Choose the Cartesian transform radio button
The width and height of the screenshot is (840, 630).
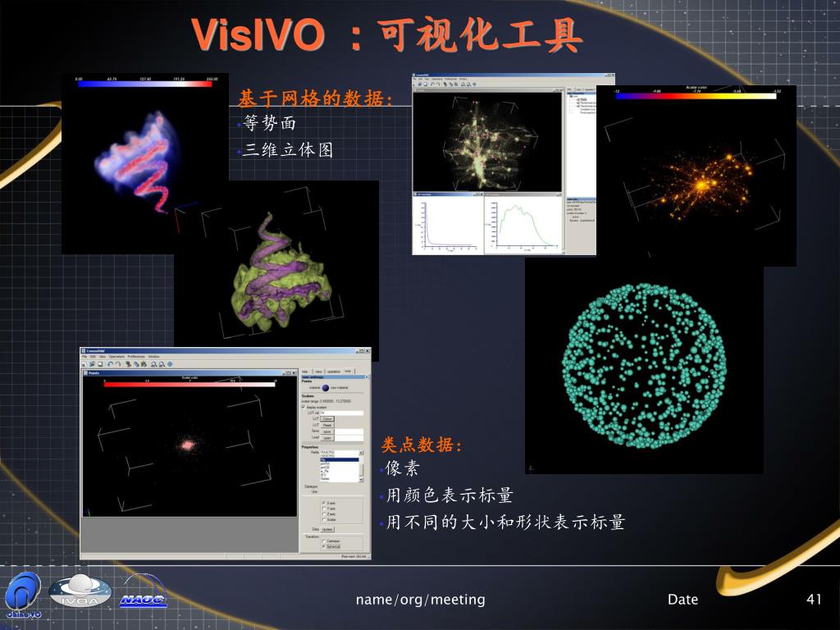coord(323,541)
